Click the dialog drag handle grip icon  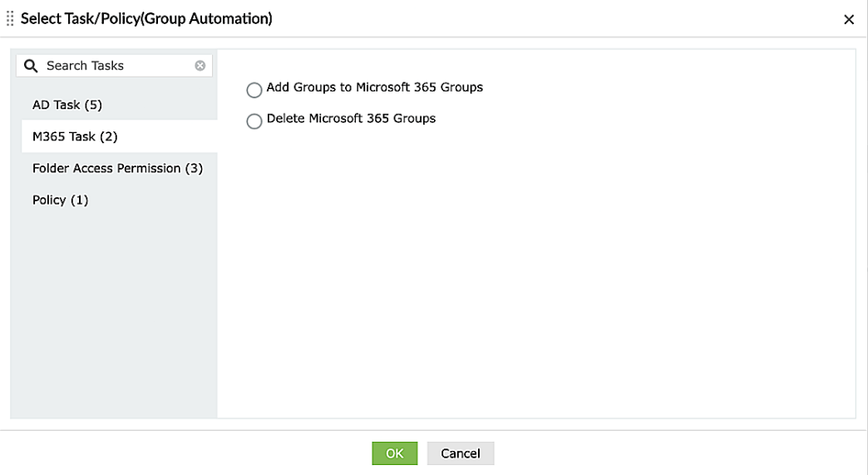pos(10,18)
